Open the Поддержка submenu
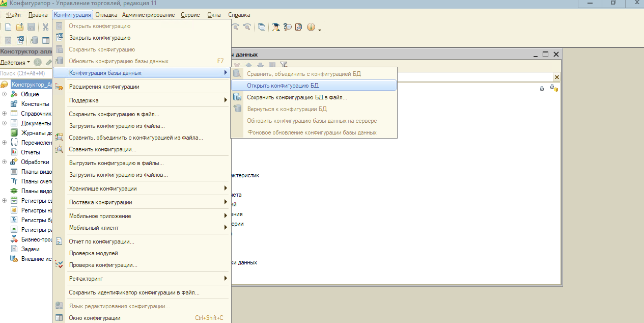 tap(142, 100)
